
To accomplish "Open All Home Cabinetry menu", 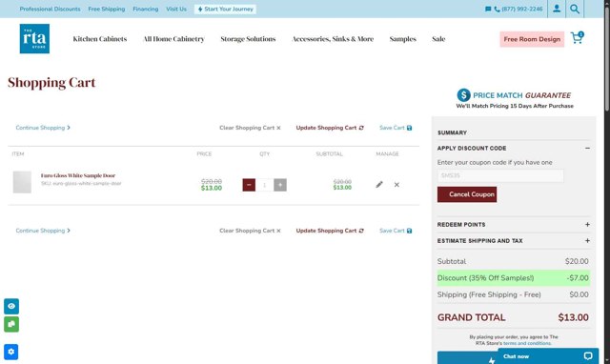I will (x=173, y=39).
